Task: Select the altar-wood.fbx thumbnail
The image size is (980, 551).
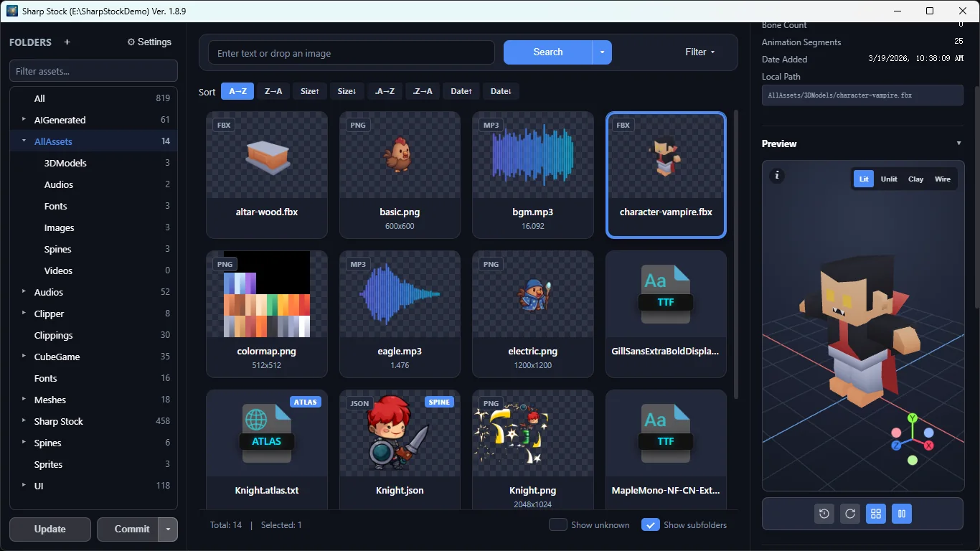Action: pos(267,155)
